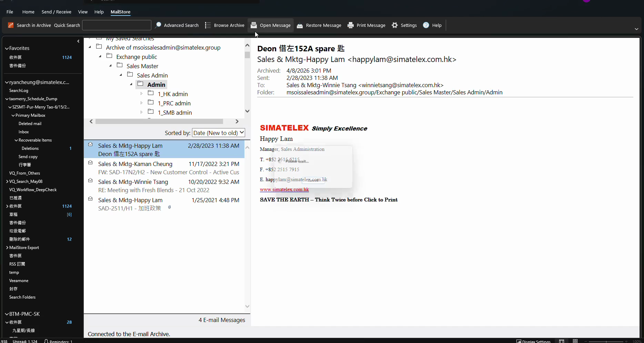Screen dimensions: 644x343
Task: Switch to the Send / Receive tab
Action: click(57, 12)
